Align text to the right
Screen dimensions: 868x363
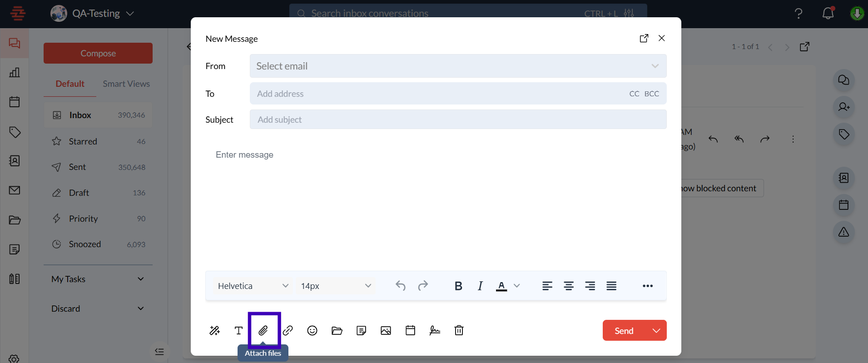(x=590, y=286)
